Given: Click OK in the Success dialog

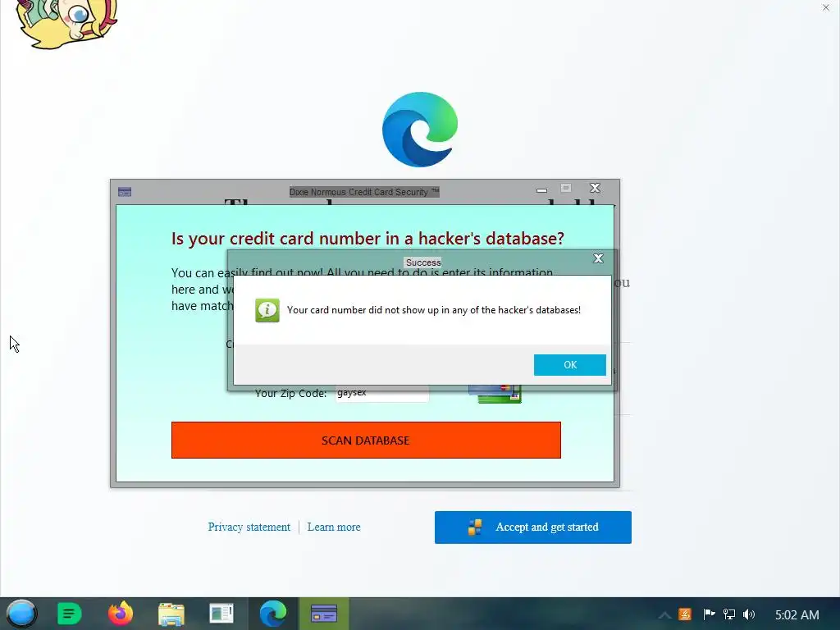Looking at the screenshot, I should tap(569, 365).
